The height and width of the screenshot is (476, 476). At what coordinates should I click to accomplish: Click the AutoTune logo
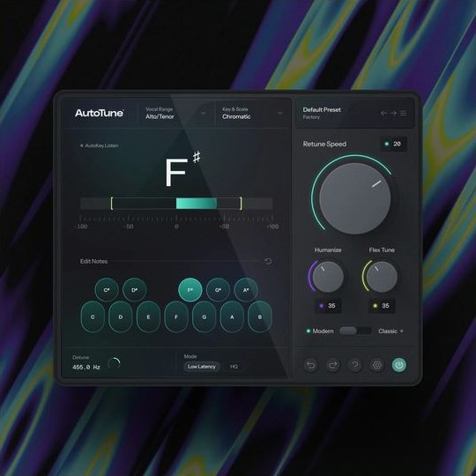(100, 113)
